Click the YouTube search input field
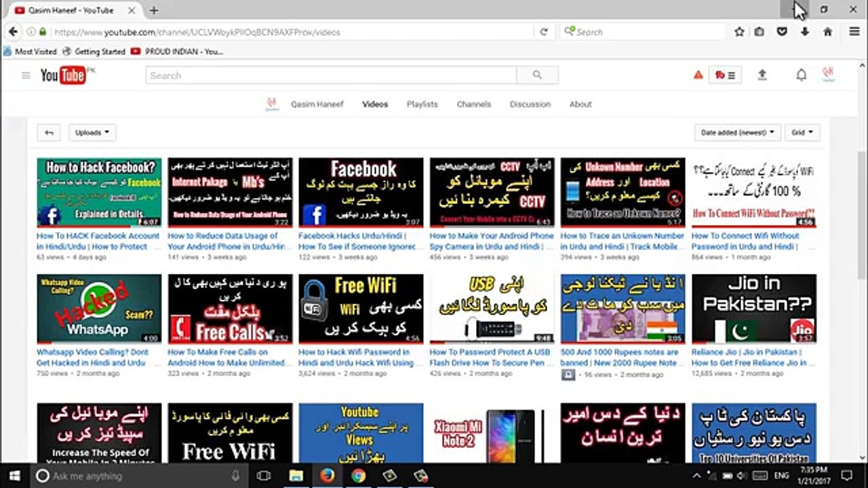Image resolution: width=868 pixels, height=488 pixels. [x=331, y=75]
